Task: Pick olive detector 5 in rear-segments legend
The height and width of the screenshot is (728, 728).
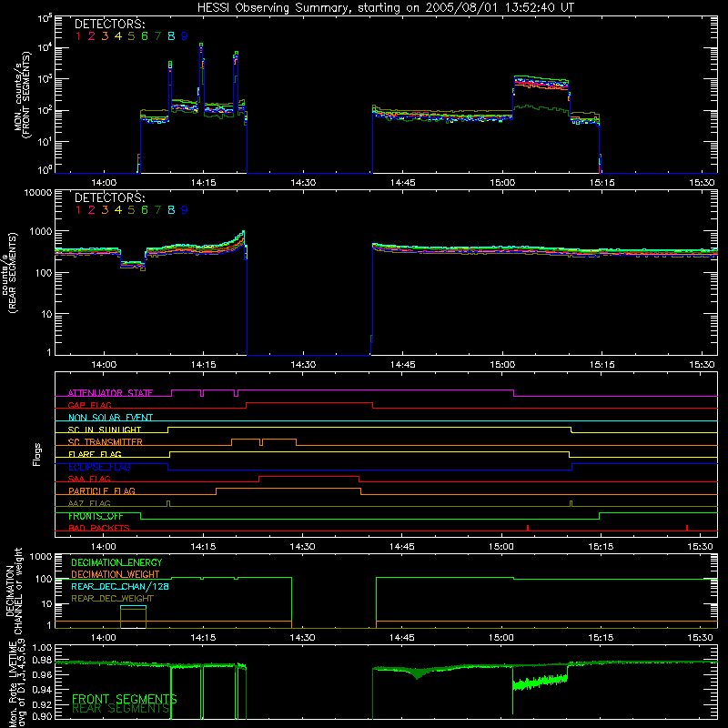Action: point(131,210)
